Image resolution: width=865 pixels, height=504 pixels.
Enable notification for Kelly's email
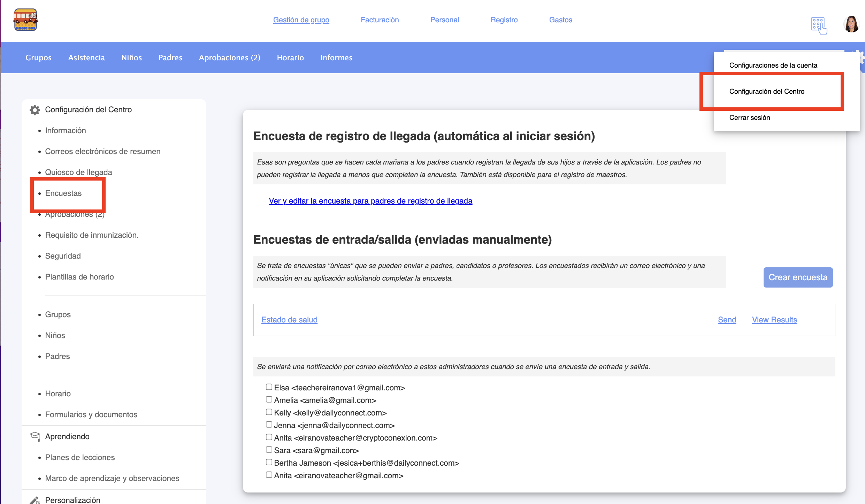(x=269, y=412)
